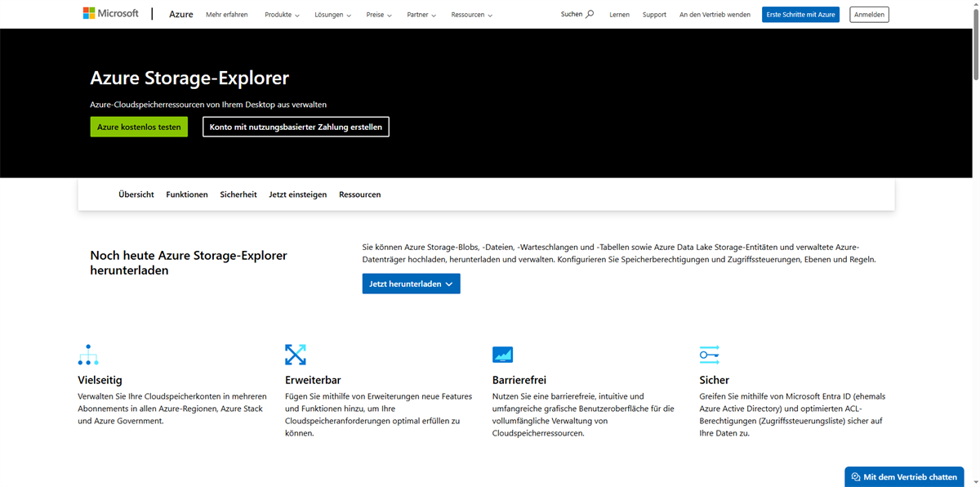This screenshot has height=487, width=980.
Task: Click the Anmelden button
Action: (869, 15)
